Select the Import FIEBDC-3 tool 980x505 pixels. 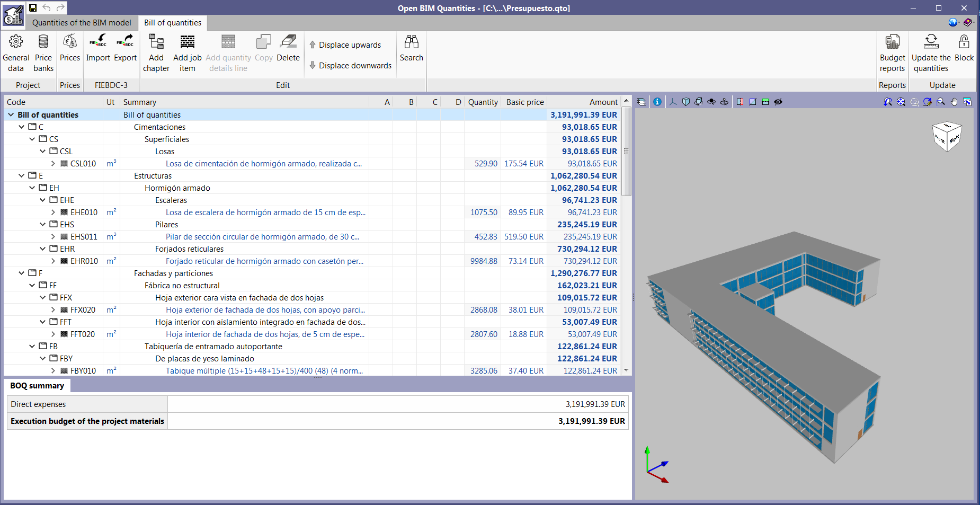(x=98, y=50)
